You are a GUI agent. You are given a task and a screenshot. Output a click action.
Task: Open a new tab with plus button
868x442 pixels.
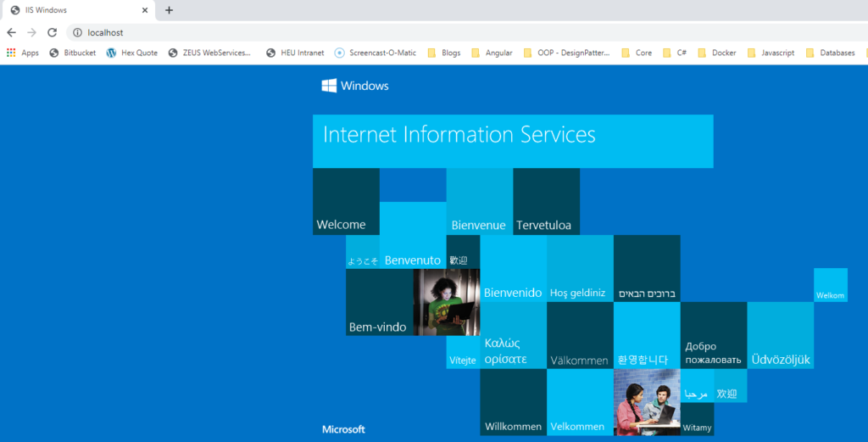pos(169,10)
